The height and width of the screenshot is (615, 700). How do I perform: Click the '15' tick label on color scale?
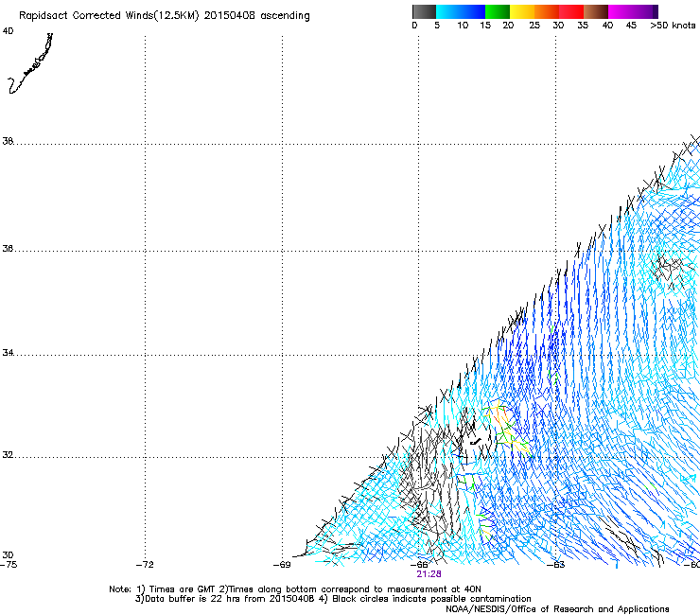485,26
